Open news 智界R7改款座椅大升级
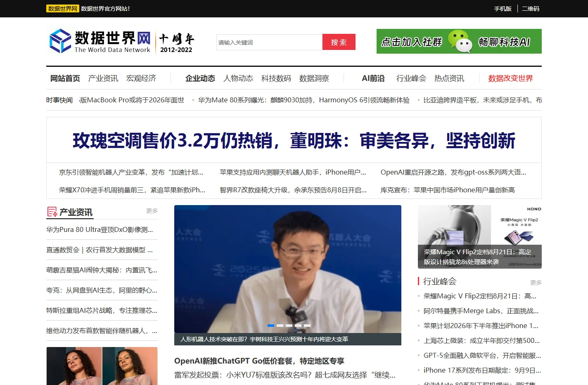Screen dimensions: 588x385 293,190
